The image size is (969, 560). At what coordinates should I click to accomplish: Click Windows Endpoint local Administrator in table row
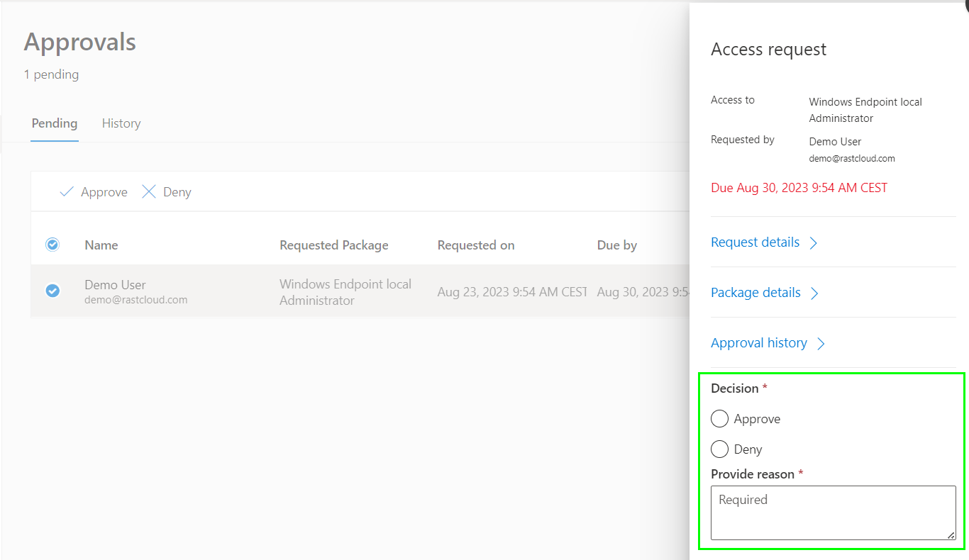point(345,292)
